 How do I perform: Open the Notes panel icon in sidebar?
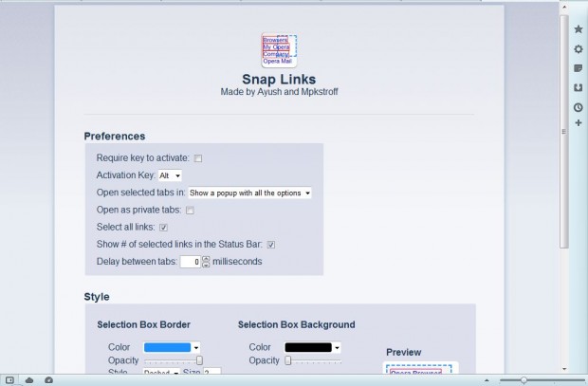579,68
